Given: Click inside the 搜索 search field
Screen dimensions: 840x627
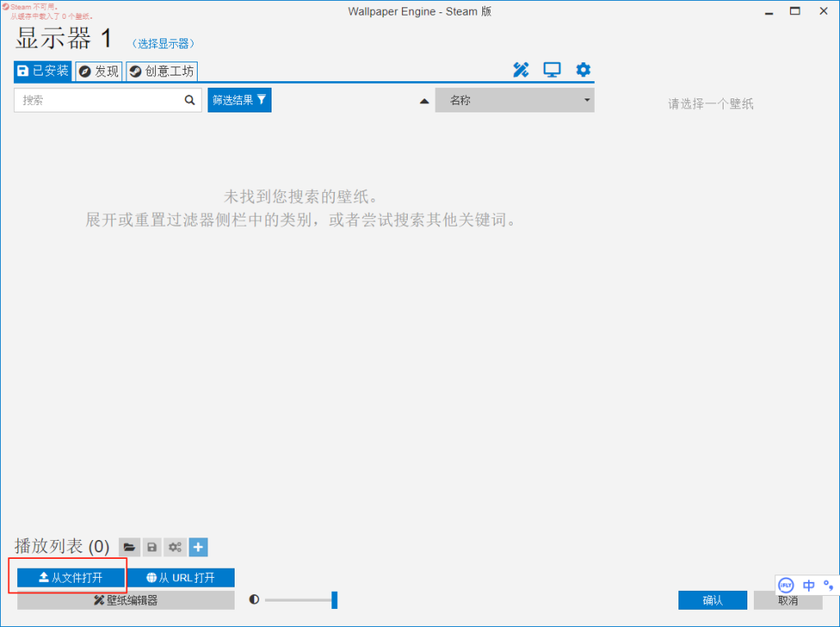Looking at the screenshot, I should pyautogui.click(x=98, y=100).
